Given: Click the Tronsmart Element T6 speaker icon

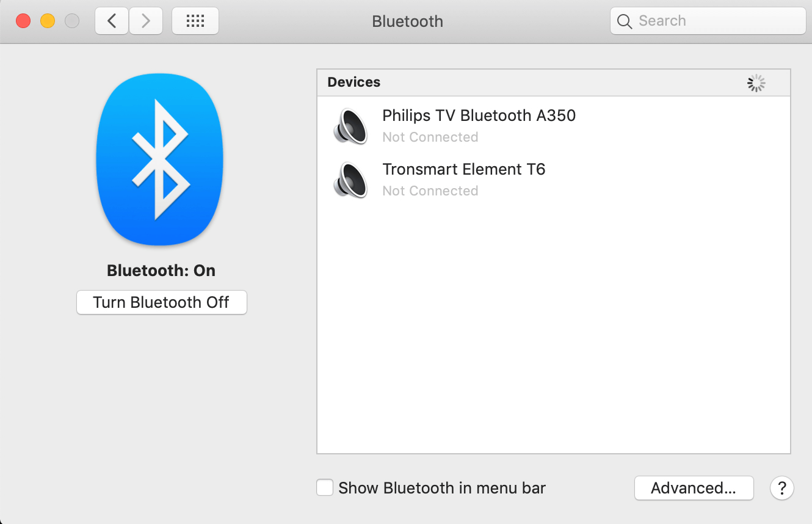Looking at the screenshot, I should click(350, 180).
